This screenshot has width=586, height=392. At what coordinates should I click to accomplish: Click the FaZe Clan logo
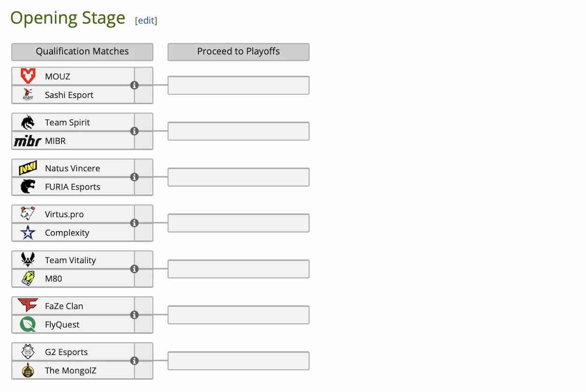pyautogui.click(x=28, y=306)
